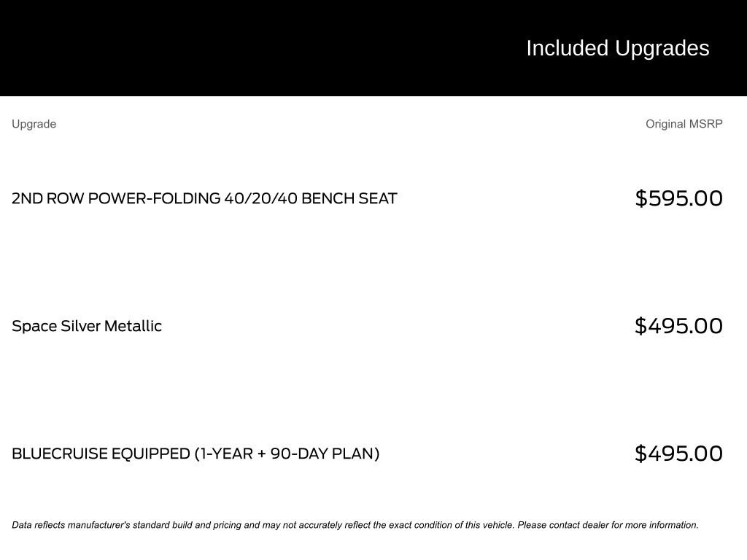
Task: Click the BlueCruise $495.00 price
Action: tap(679, 454)
